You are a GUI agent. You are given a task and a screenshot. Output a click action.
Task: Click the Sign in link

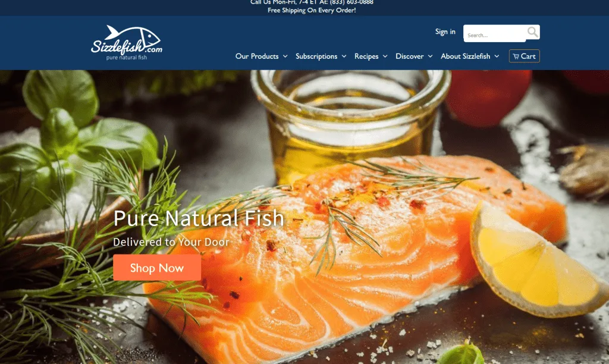pyautogui.click(x=445, y=32)
